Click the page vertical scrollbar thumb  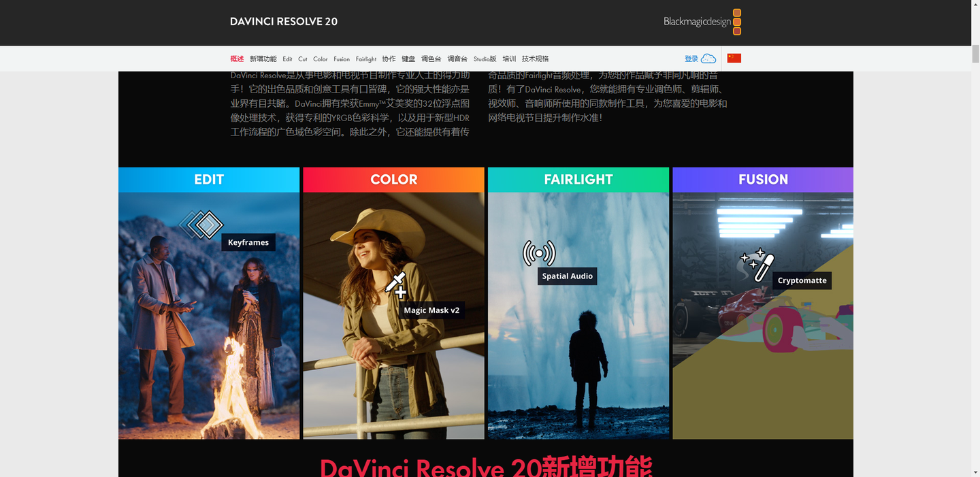(975, 54)
